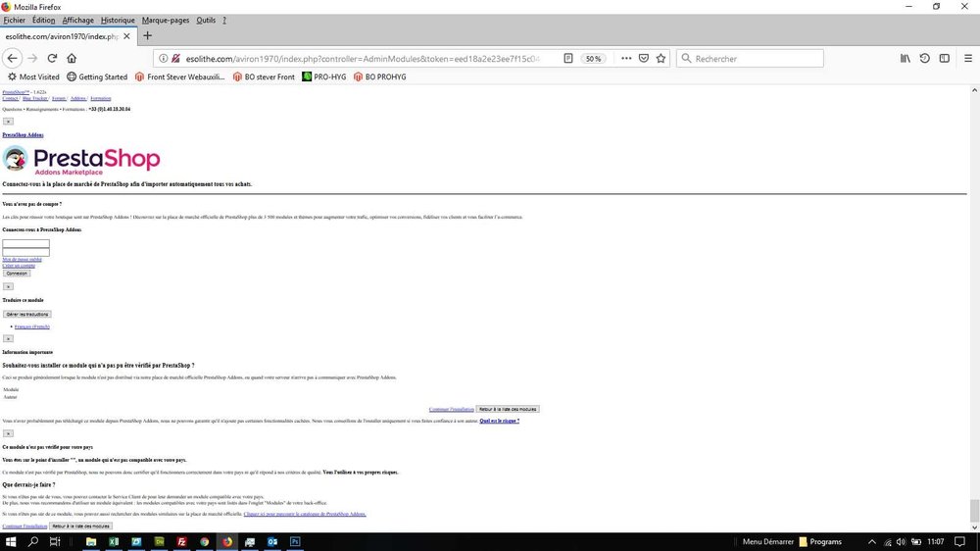Open FileZilla from taskbar

click(x=182, y=541)
